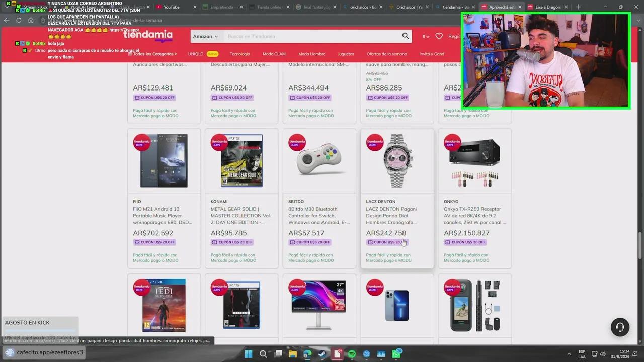
Task: Click the KONAMI brand label
Action: point(219,202)
